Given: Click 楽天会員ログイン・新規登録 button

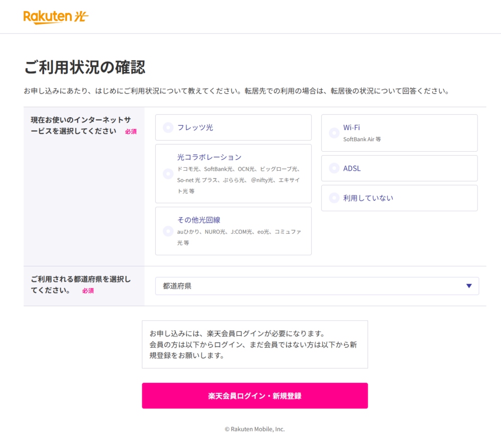Looking at the screenshot, I should coord(255,395).
